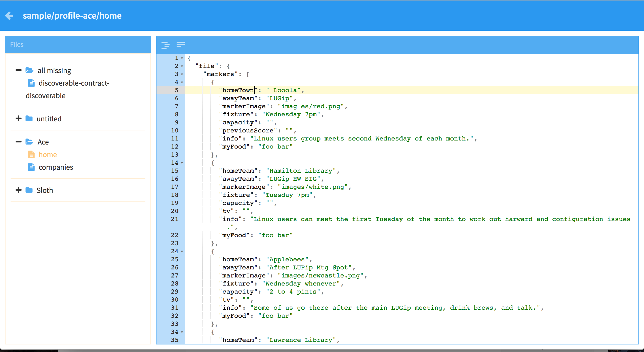The height and width of the screenshot is (352, 644).
Task: Open the companies file
Action: click(56, 167)
